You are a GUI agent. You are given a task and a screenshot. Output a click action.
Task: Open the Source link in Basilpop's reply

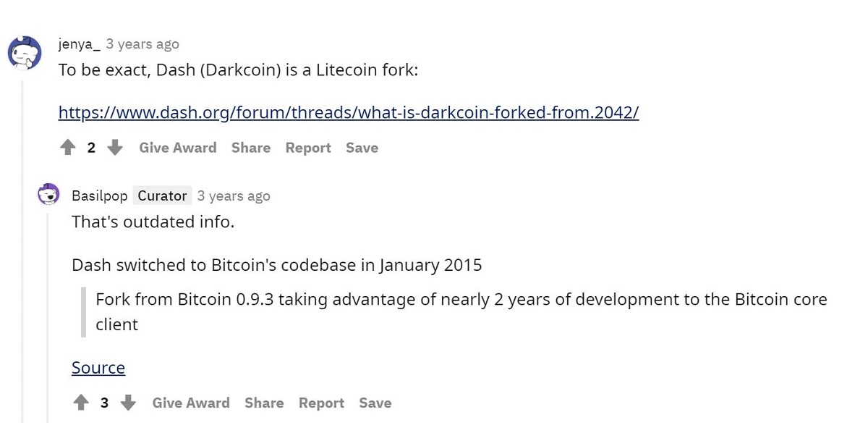[98, 368]
